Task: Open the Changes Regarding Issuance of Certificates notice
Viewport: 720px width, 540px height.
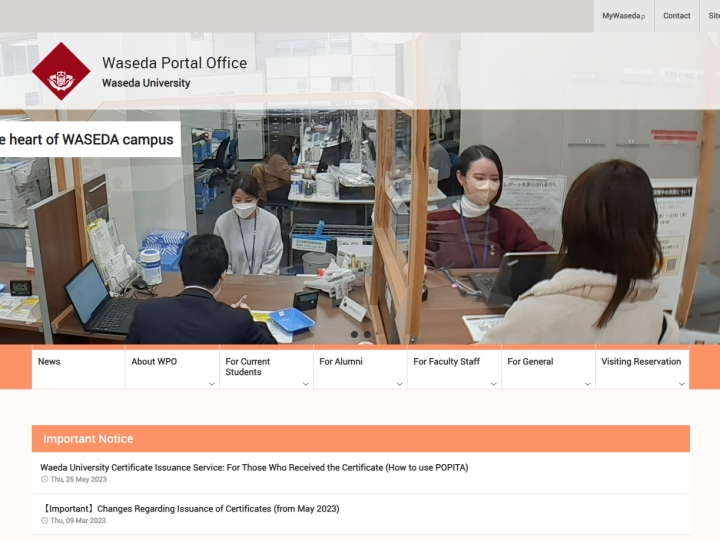Action: (x=190, y=509)
